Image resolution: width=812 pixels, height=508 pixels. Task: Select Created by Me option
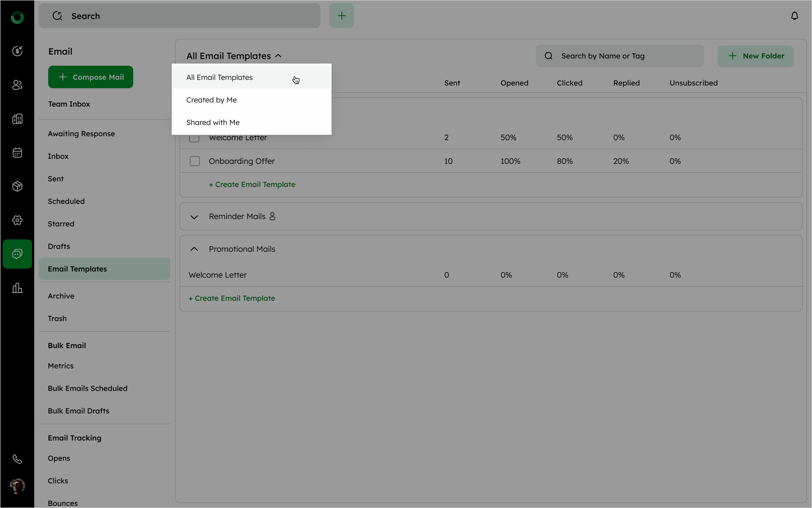tap(212, 100)
